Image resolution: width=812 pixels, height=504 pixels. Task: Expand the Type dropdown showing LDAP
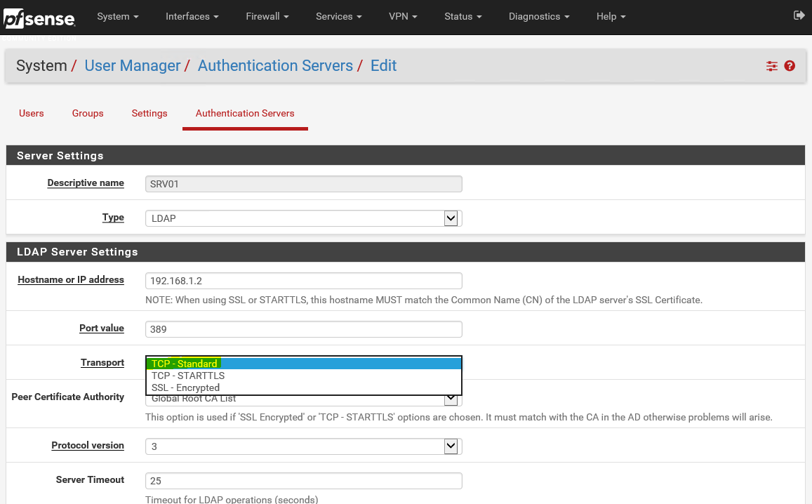(303, 218)
